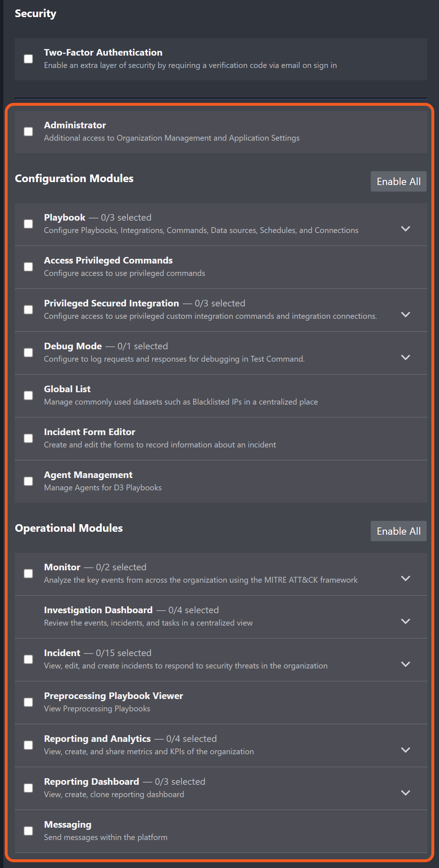Select the Global List checkbox
Image resolution: width=439 pixels, height=868 pixels.
coord(28,395)
